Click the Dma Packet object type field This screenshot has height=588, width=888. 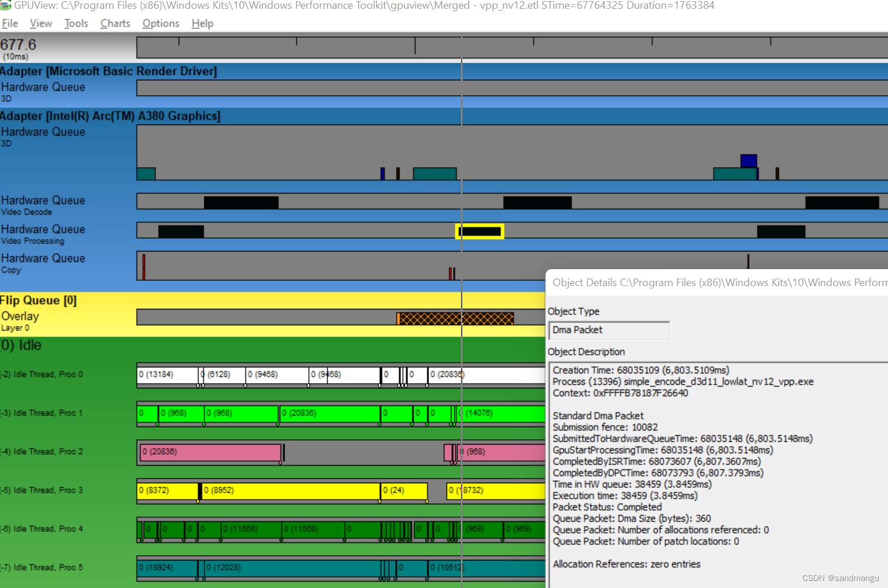tap(609, 330)
